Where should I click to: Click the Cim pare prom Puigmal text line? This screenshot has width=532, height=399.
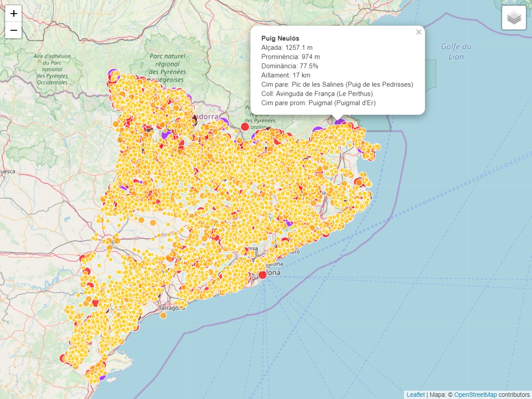[318, 103]
